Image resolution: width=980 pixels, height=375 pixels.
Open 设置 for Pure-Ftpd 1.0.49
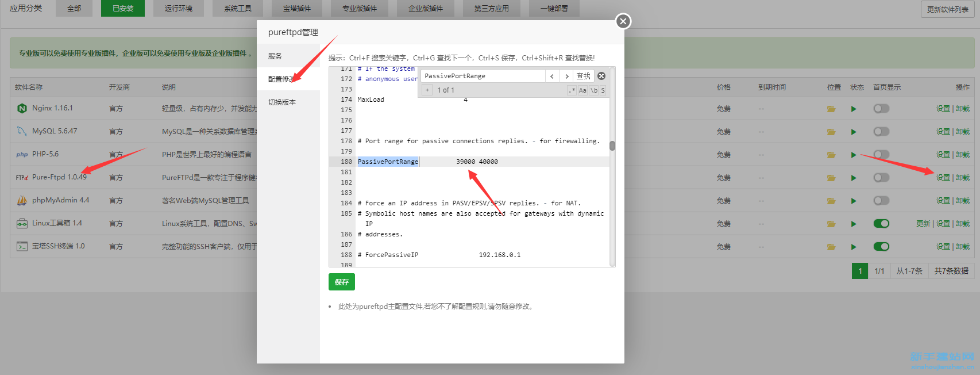943,178
